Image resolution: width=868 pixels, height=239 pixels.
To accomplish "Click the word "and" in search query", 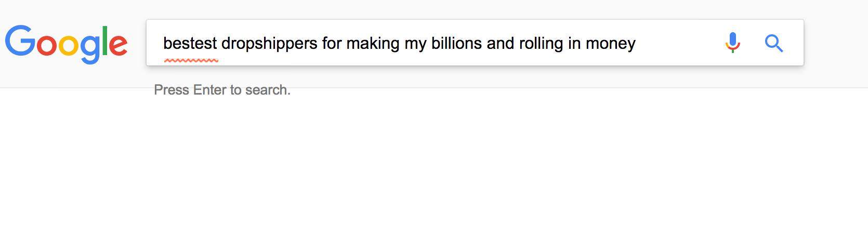I will click(500, 43).
